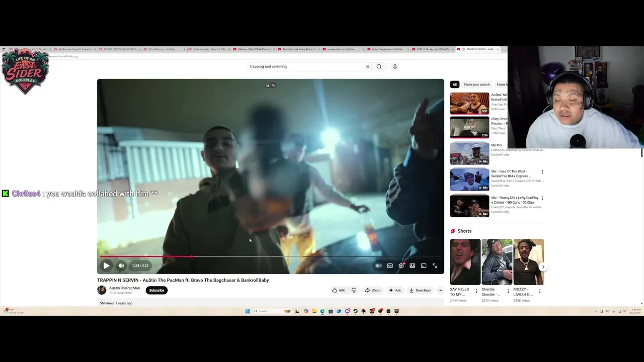The width and height of the screenshot is (644, 362).
Task: Open 'MOZZY - LAVISH D' short
Action: pyautogui.click(x=528, y=262)
